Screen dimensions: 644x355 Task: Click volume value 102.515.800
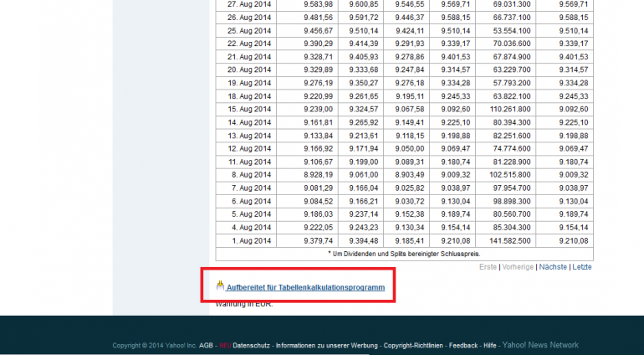coord(510,175)
